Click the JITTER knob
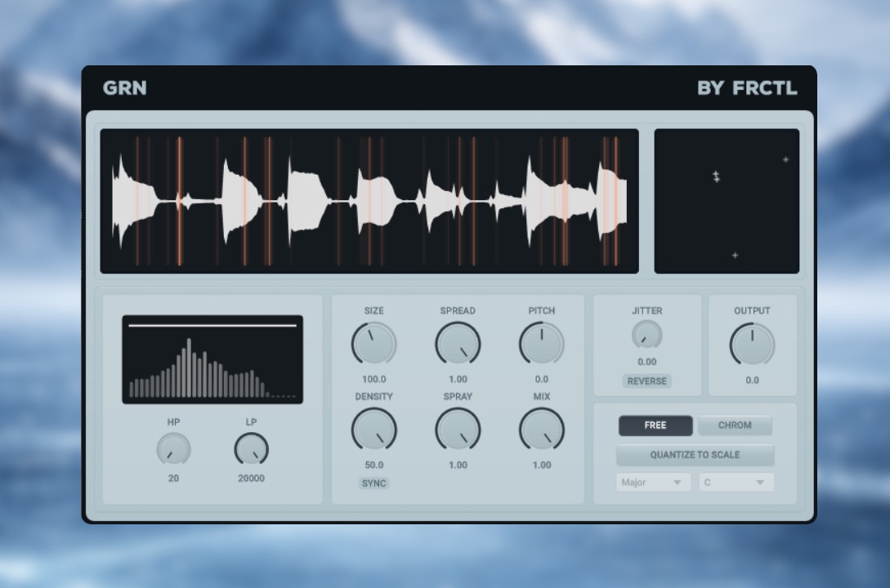The image size is (890, 588). click(646, 335)
